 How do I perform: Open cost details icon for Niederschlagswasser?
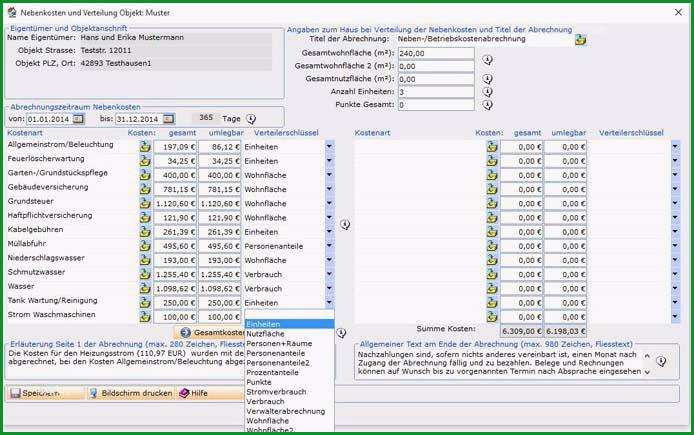pos(145,260)
